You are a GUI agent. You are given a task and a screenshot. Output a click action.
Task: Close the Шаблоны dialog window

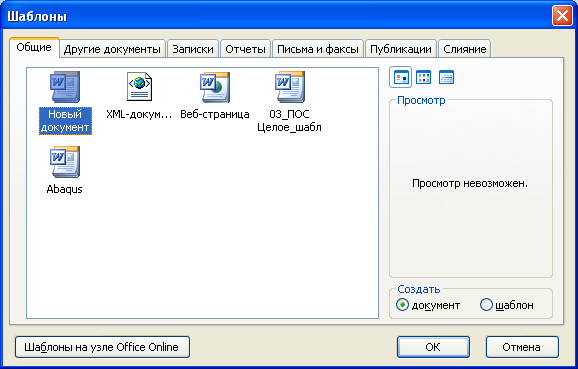562,16
